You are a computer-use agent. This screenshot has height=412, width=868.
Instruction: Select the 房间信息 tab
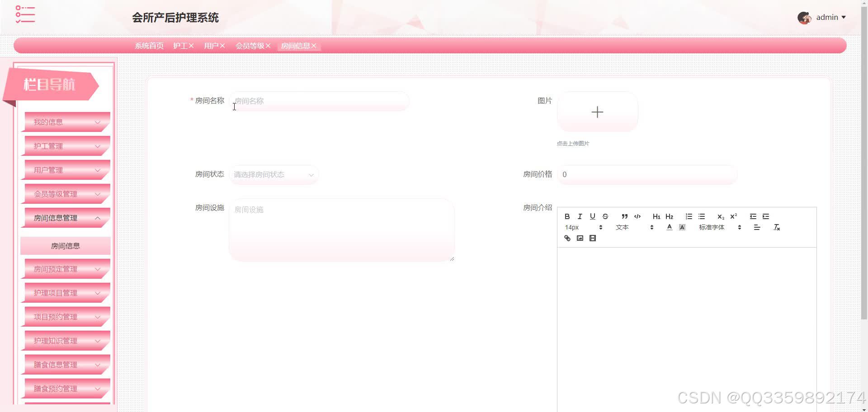coord(295,46)
